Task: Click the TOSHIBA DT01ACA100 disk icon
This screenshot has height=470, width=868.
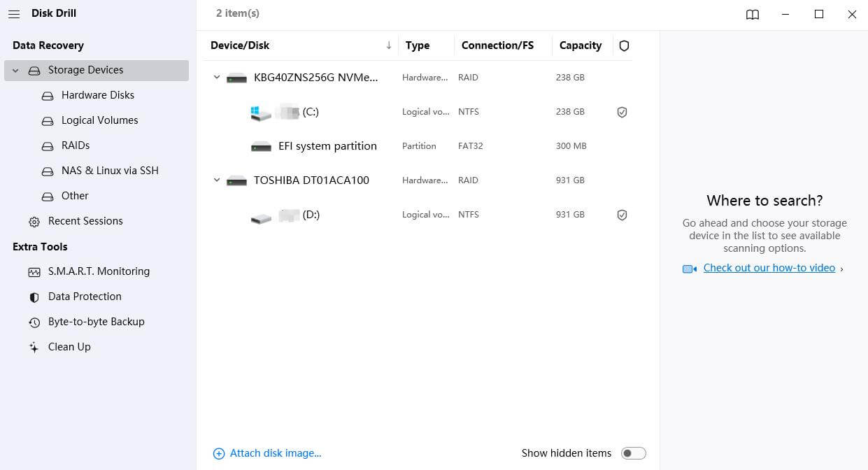Action: pyautogui.click(x=237, y=181)
